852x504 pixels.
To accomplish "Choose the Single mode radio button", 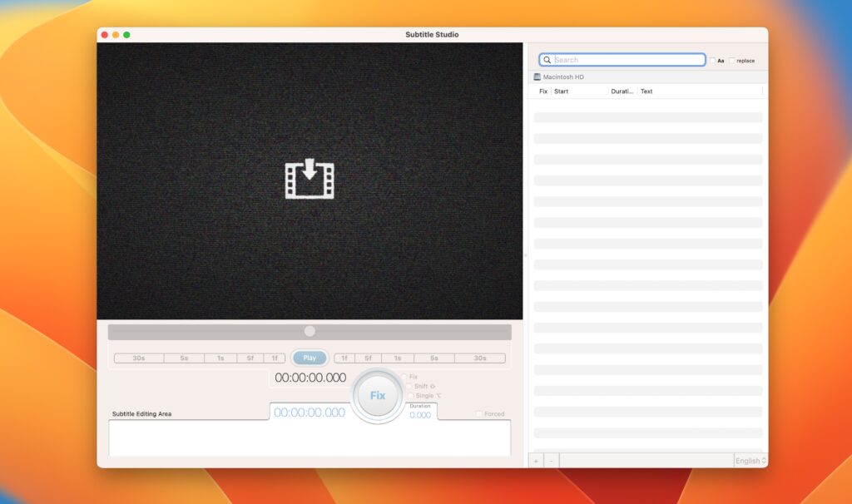I will (x=410, y=395).
